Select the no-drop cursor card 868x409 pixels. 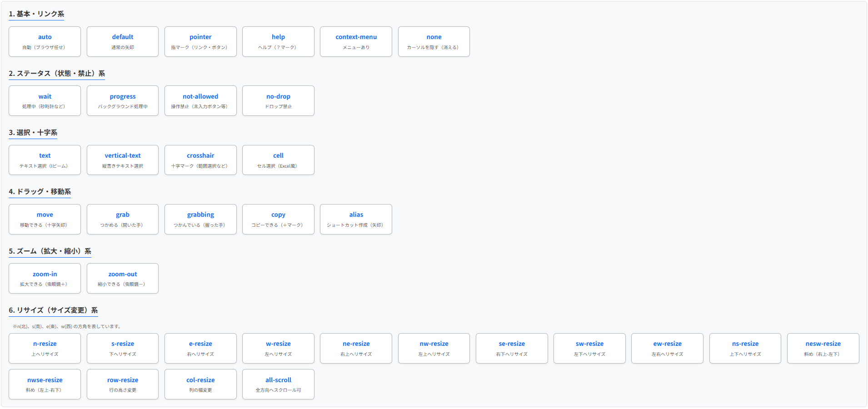click(x=278, y=100)
